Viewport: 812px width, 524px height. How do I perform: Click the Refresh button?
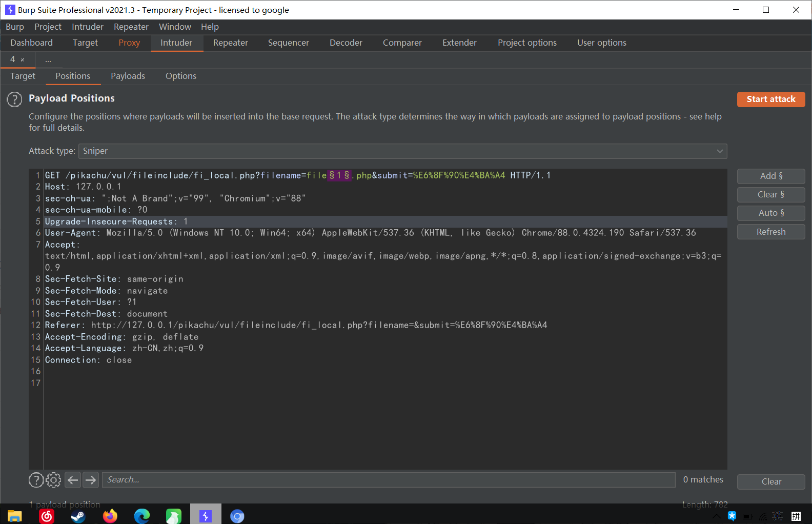771,232
